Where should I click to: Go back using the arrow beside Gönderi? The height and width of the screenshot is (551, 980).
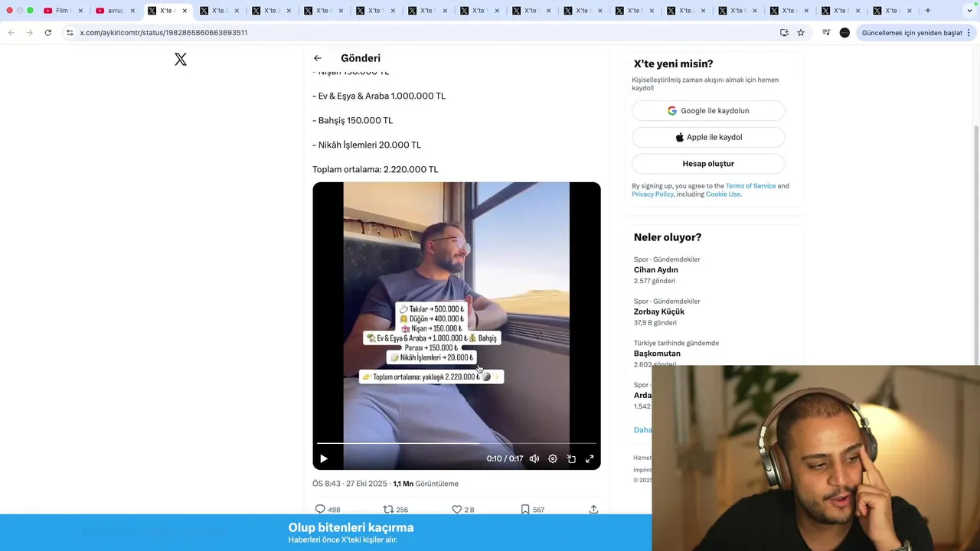(317, 58)
